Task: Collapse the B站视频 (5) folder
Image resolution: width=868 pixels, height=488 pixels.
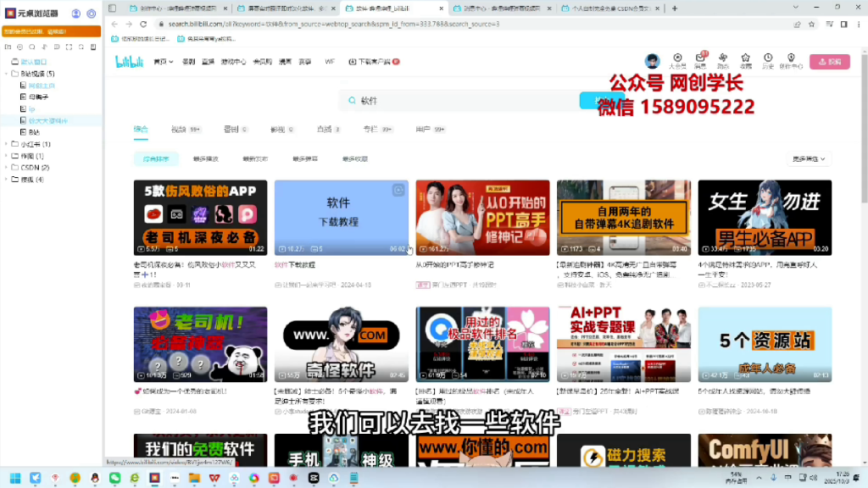Action: pos(6,73)
